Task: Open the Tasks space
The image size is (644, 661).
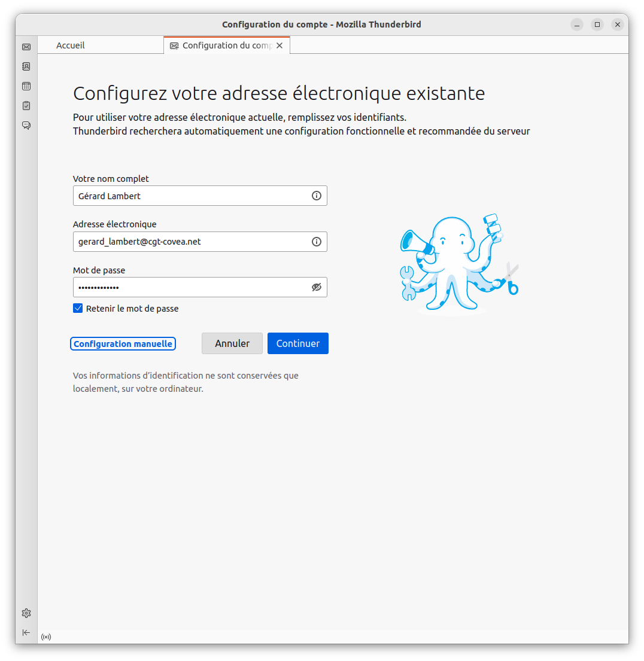Action: coord(26,106)
